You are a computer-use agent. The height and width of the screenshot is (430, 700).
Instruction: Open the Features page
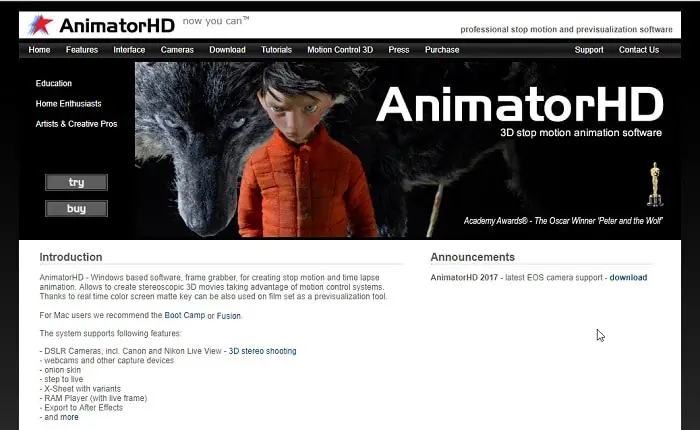point(82,50)
